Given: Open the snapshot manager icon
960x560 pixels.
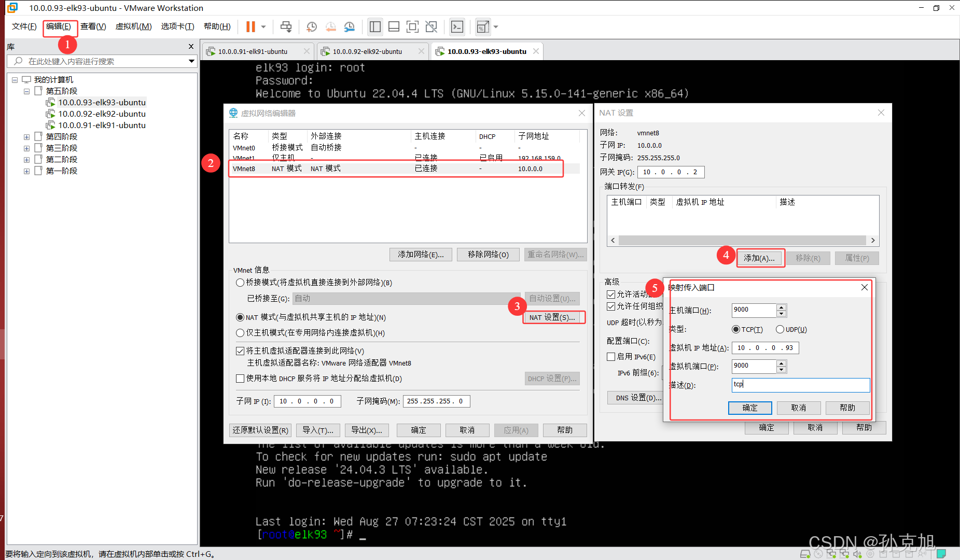Looking at the screenshot, I should click(350, 26).
